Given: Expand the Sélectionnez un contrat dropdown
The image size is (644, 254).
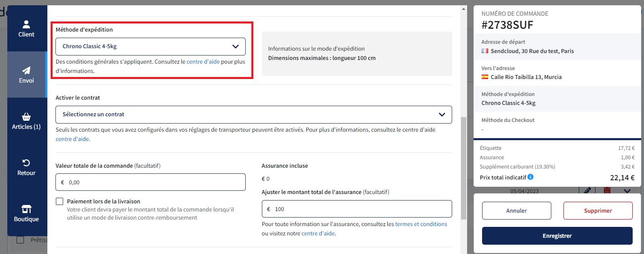Looking at the screenshot, I should (x=254, y=115).
